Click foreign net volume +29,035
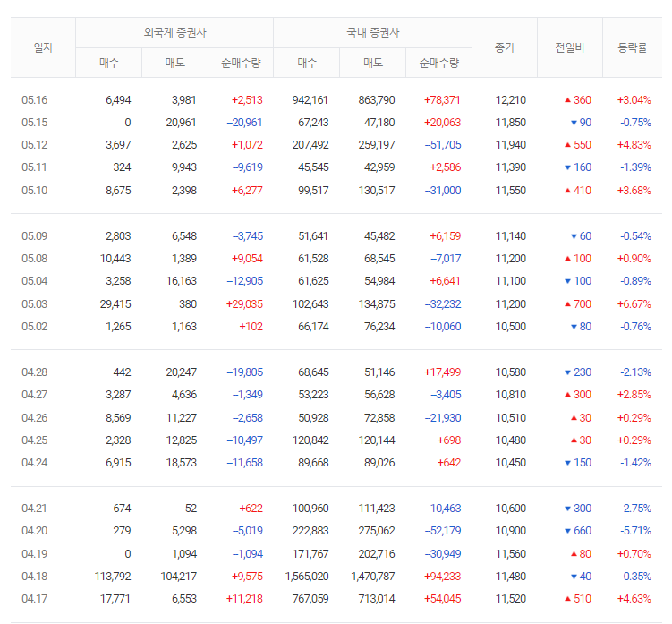Viewport: 672px width, 624px height. coord(244,303)
